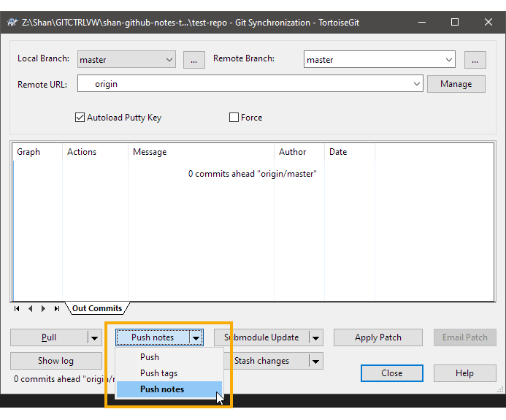Screen dimensions: 506x420
Task: Go to first tab using the first-arrow icon
Action: (x=17, y=309)
